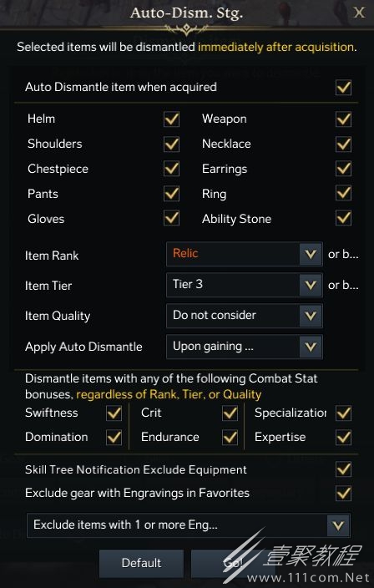The image size is (374, 588).
Task: Uncheck the Earrings checkbox
Action: [343, 169]
